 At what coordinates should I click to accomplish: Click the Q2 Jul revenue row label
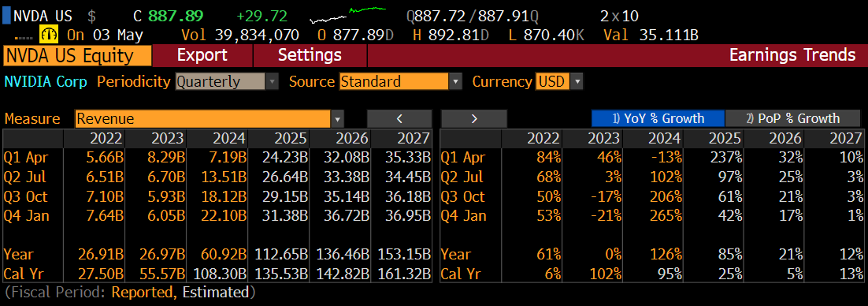(x=25, y=177)
